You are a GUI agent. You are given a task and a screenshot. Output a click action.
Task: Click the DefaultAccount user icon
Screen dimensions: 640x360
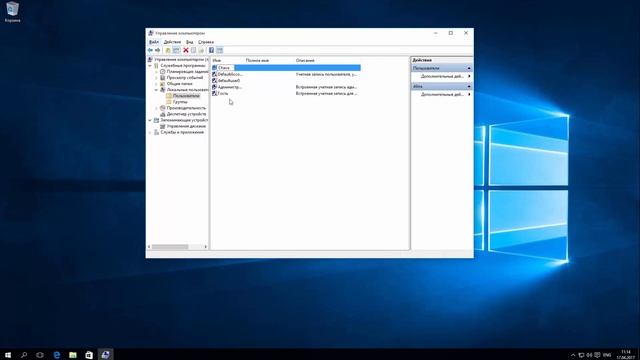pos(214,74)
